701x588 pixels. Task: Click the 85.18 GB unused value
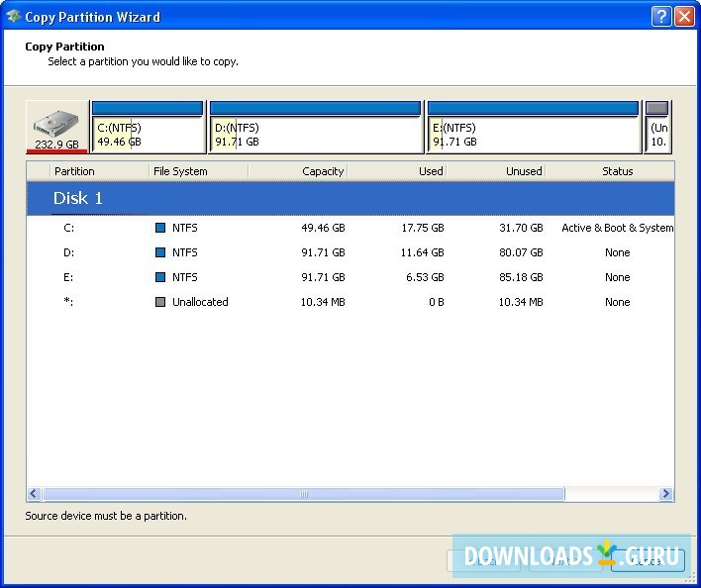(x=521, y=277)
